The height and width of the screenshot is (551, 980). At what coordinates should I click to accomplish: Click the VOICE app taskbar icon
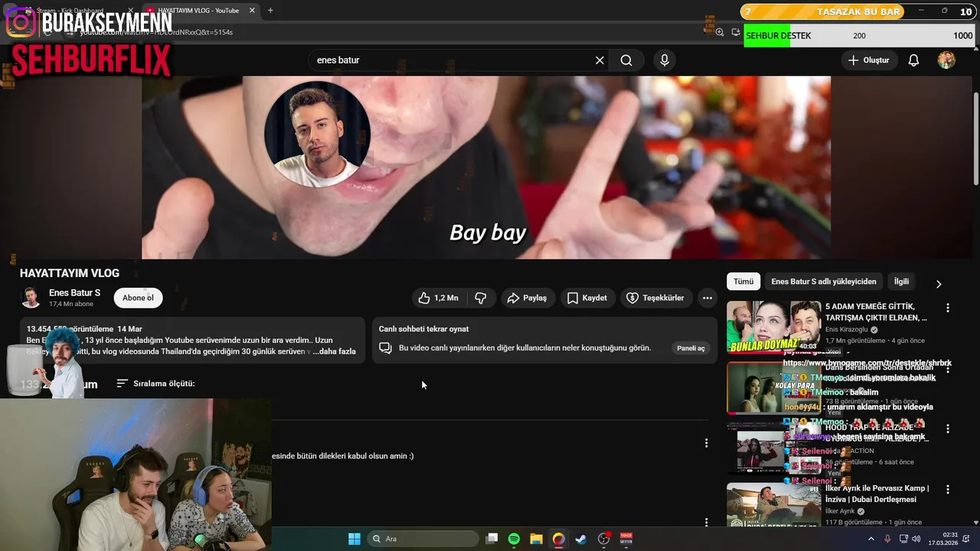tap(626, 539)
